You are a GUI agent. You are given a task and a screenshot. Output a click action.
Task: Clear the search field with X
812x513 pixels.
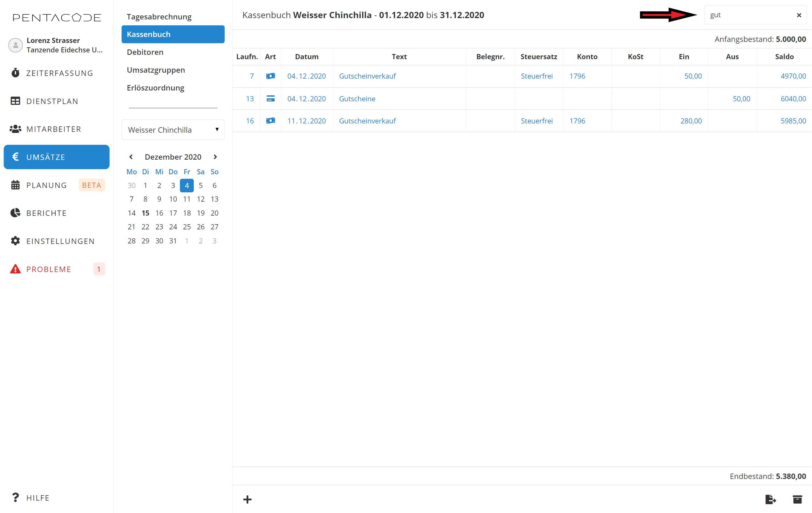799,15
